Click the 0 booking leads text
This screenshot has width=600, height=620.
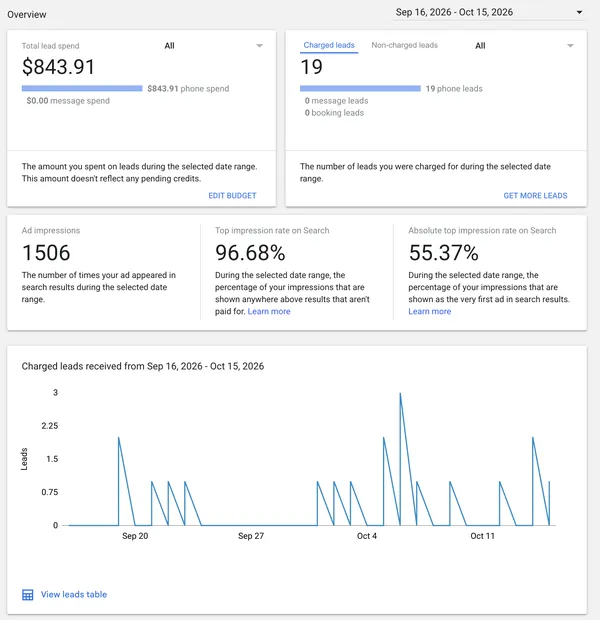(x=334, y=113)
